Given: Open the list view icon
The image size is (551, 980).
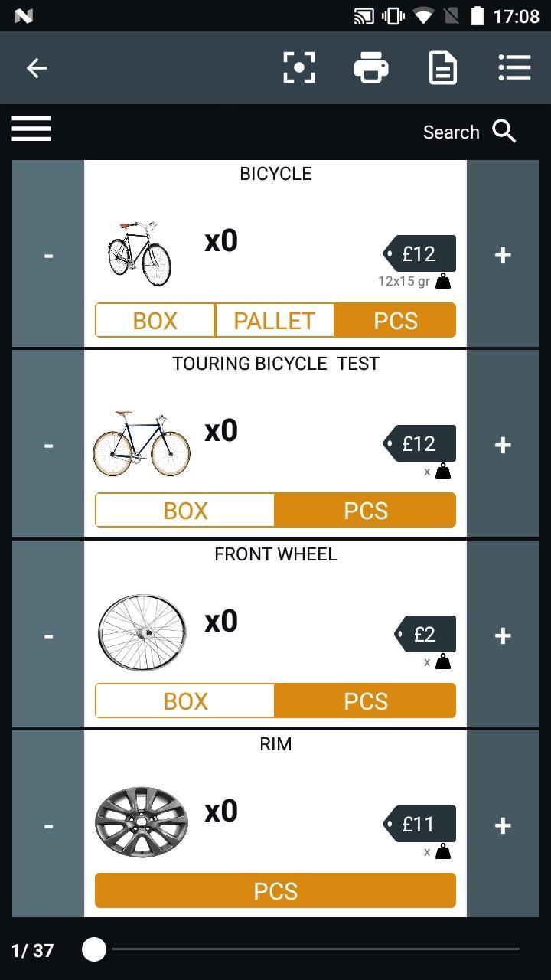Looking at the screenshot, I should 514,67.
